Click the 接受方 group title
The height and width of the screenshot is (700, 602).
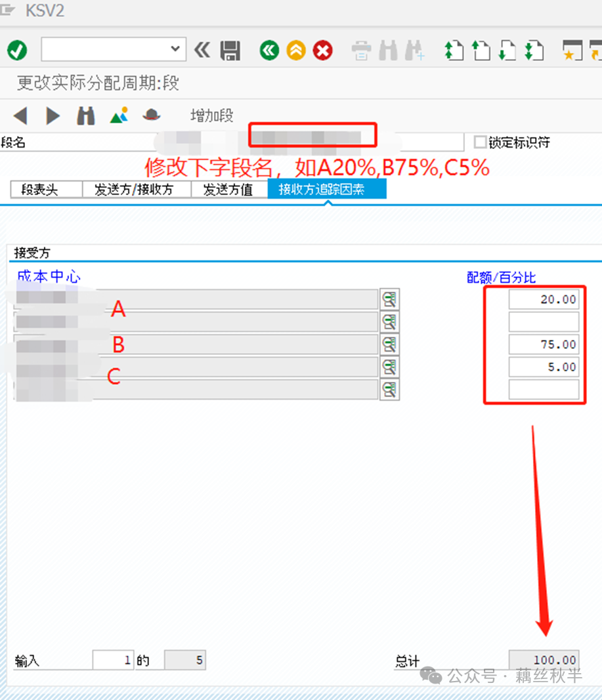(x=32, y=253)
